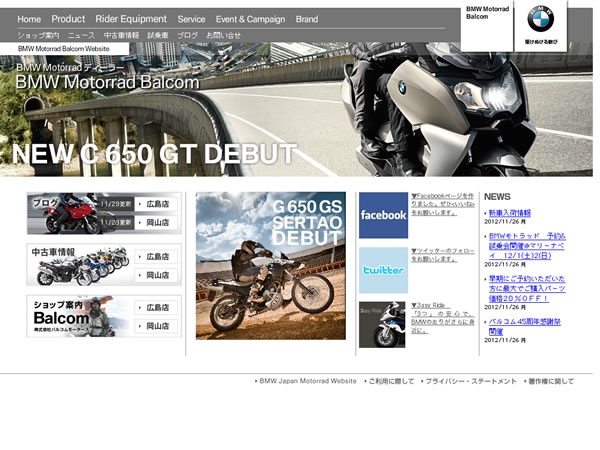Screen dimensions: 600x450
Task: Select ブログ in the sub navigation
Action: 188,36
